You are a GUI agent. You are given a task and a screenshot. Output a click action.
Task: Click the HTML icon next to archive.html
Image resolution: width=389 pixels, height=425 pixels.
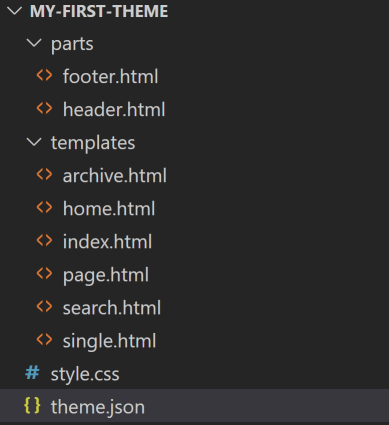[44, 174]
